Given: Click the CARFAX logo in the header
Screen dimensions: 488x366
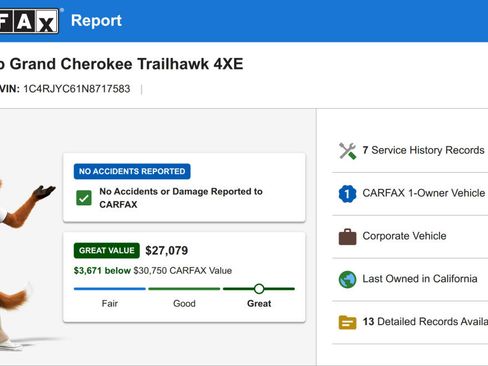Looking at the screenshot, I should tap(29, 21).
